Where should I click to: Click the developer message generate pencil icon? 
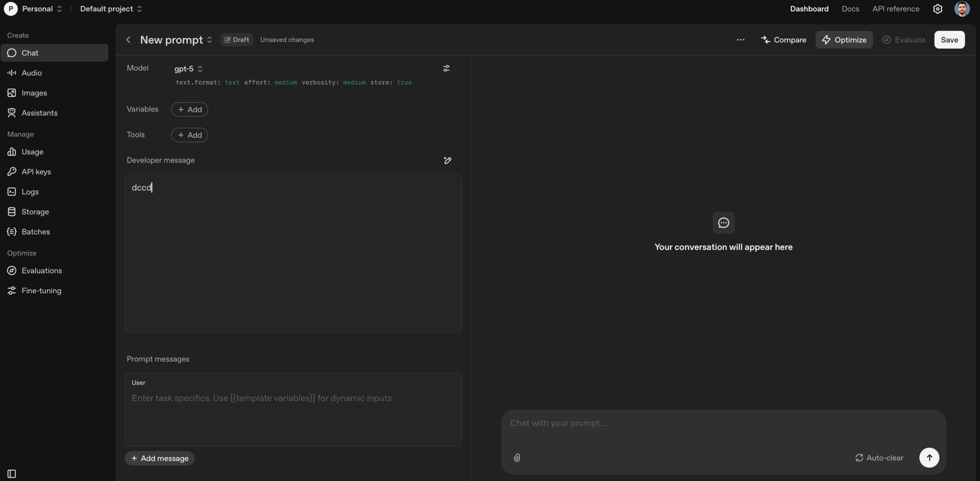point(448,161)
